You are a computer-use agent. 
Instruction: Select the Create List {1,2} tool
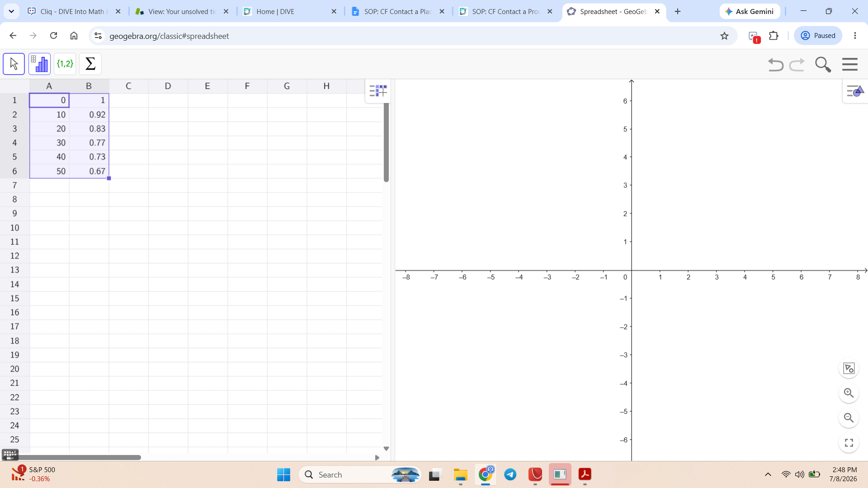[65, 64]
